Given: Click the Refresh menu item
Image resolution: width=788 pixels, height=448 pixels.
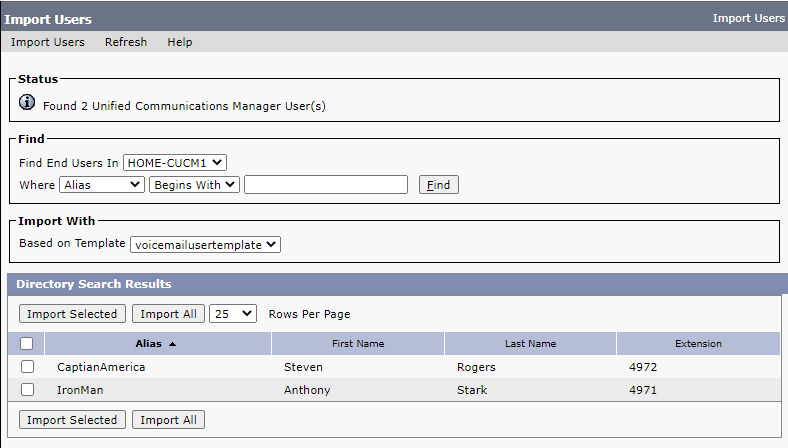Looking at the screenshot, I should 126,42.
